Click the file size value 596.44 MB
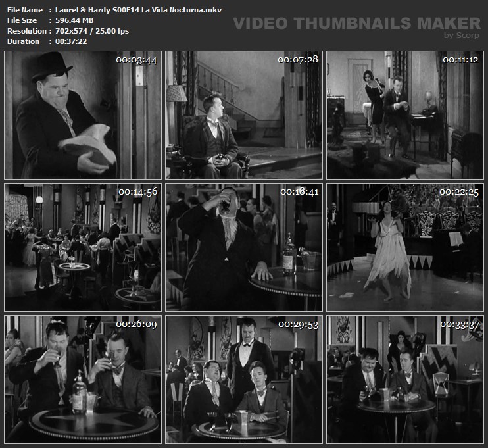The height and width of the screenshot is (448, 488). 74,20
